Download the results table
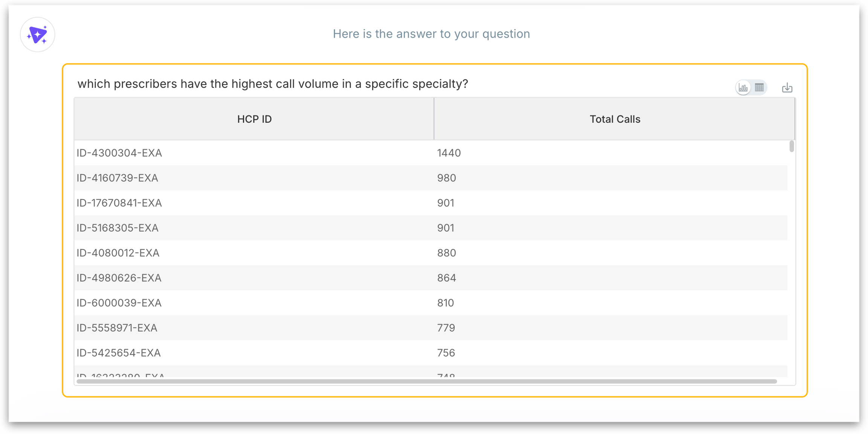868x434 pixels. pos(787,88)
